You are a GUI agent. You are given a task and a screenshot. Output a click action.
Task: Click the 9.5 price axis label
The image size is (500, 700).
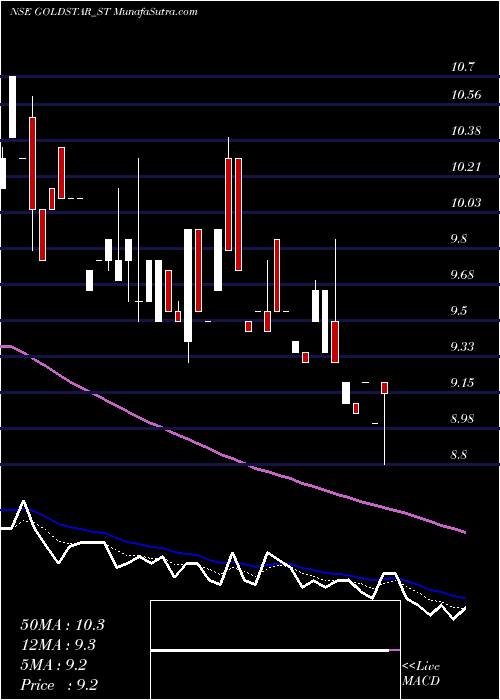[x=459, y=310]
